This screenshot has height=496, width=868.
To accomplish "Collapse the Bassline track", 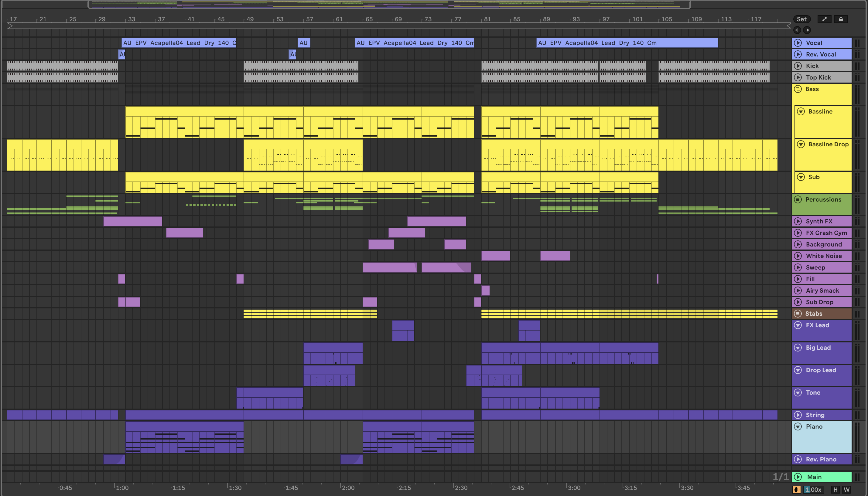I will 801,111.
